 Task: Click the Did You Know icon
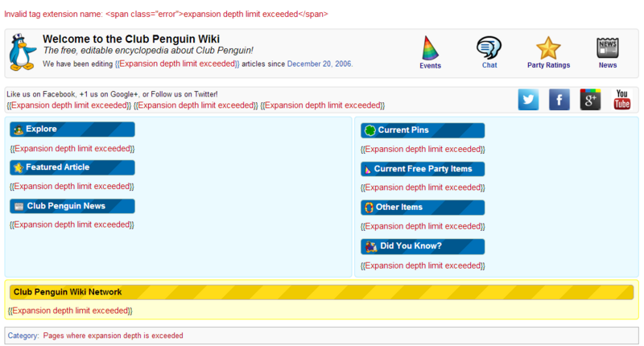point(371,246)
